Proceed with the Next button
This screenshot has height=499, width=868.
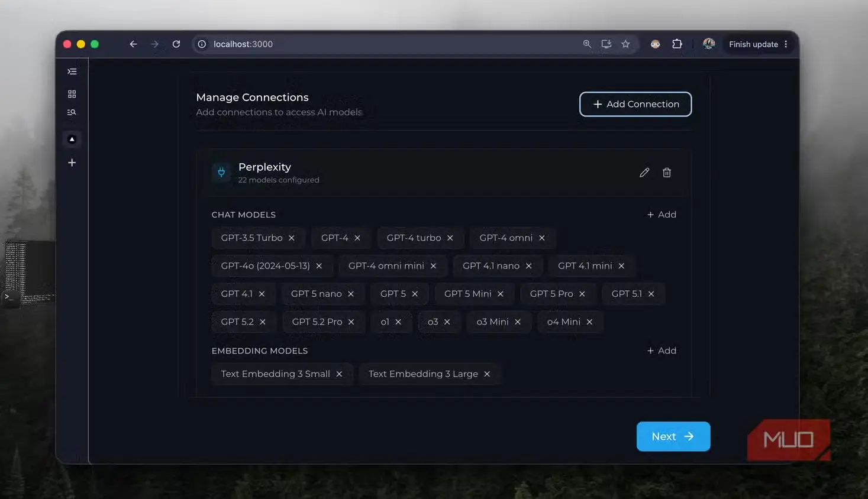[x=673, y=436]
